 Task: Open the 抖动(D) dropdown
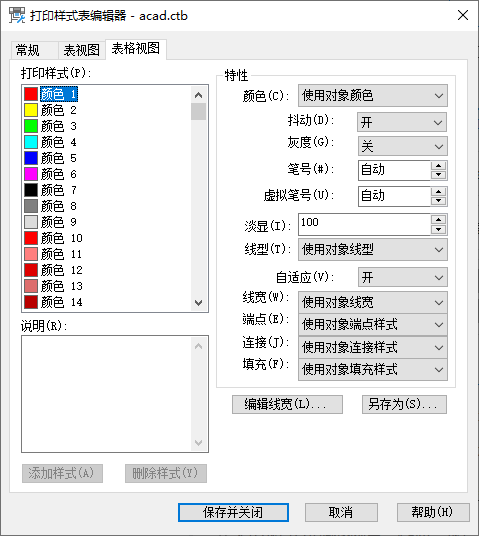point(402,122)
